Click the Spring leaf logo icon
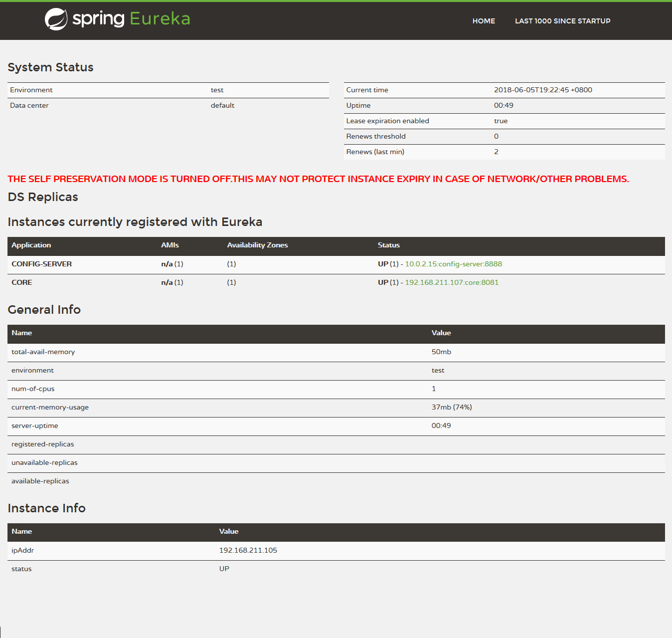Screen dimensions: 672x638 pos(56,19)
